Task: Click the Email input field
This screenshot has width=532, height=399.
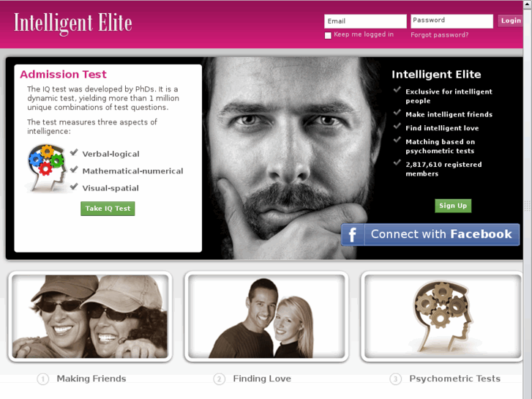Action: point(365,21)
